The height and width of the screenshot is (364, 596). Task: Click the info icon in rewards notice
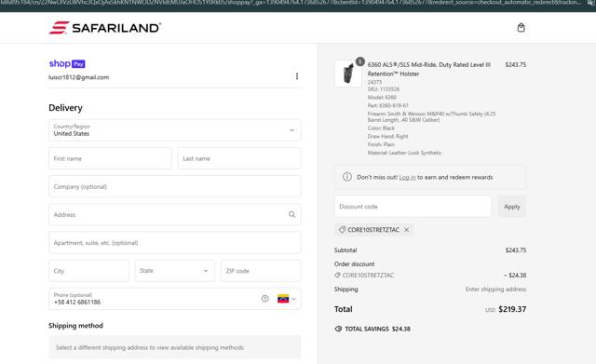point(347,177)
